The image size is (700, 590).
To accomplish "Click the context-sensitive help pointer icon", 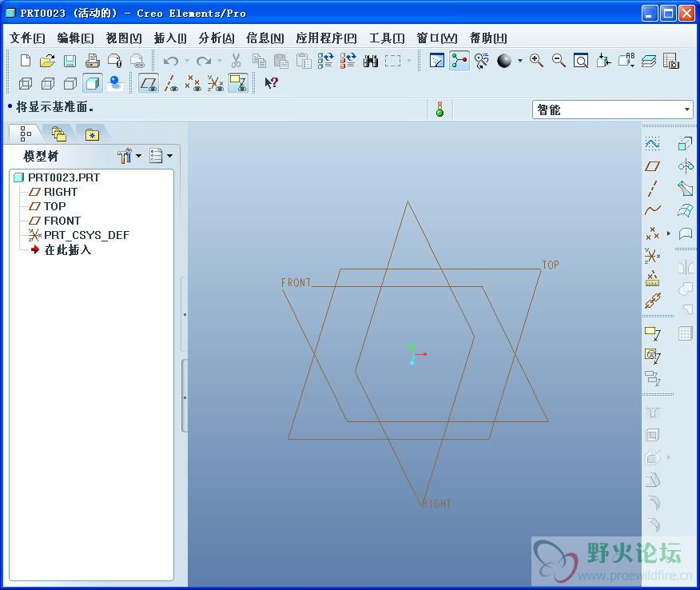I will coord(271,83).
